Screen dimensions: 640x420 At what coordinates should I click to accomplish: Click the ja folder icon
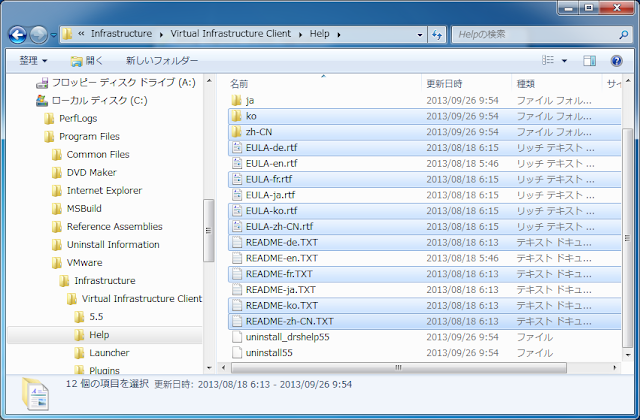[236, 100]
